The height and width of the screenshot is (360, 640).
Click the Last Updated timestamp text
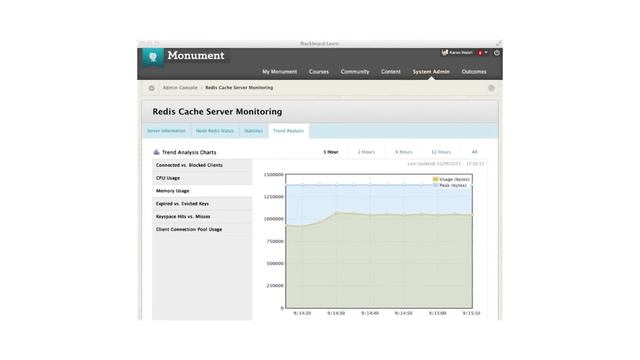pyautogui.click(x=446, y=164)
